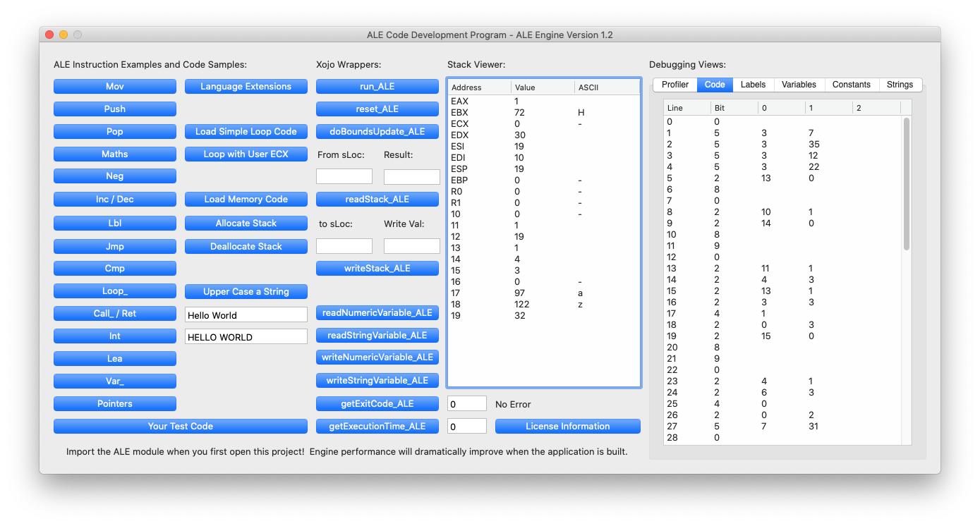Click the Upper Case a String button

click(246, 291)
